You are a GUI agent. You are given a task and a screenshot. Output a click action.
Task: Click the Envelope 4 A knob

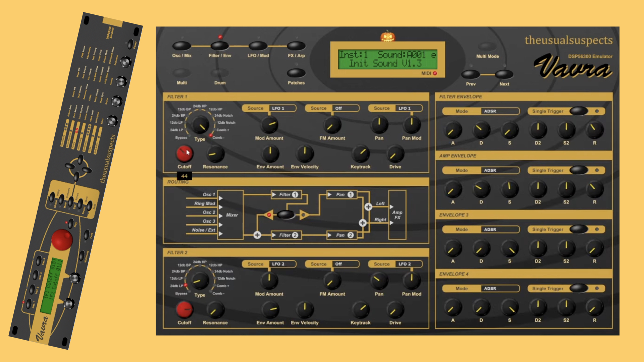(453, 307)
